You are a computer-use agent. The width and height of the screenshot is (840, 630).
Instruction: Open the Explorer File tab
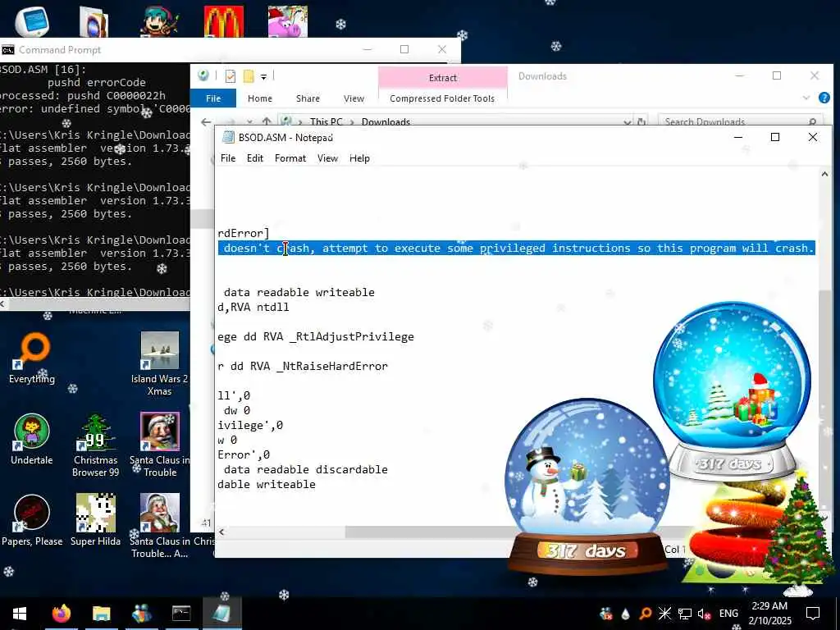[213, 98]
